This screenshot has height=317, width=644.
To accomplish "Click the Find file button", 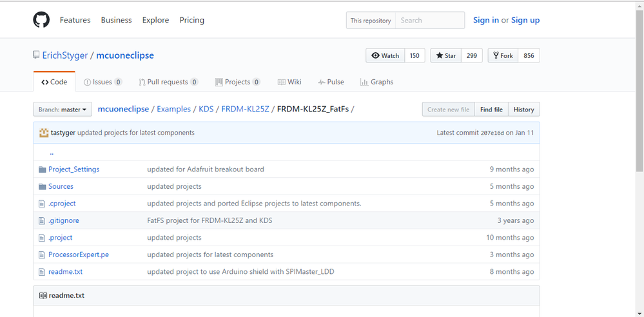I will [x=491, y=110].
